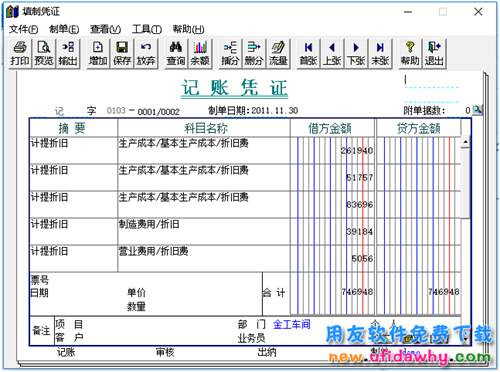Viewport: 500px width, 372px height.
Task: Go to next voucher 下张
Action: pyautogui.click(x=356, y=54)
